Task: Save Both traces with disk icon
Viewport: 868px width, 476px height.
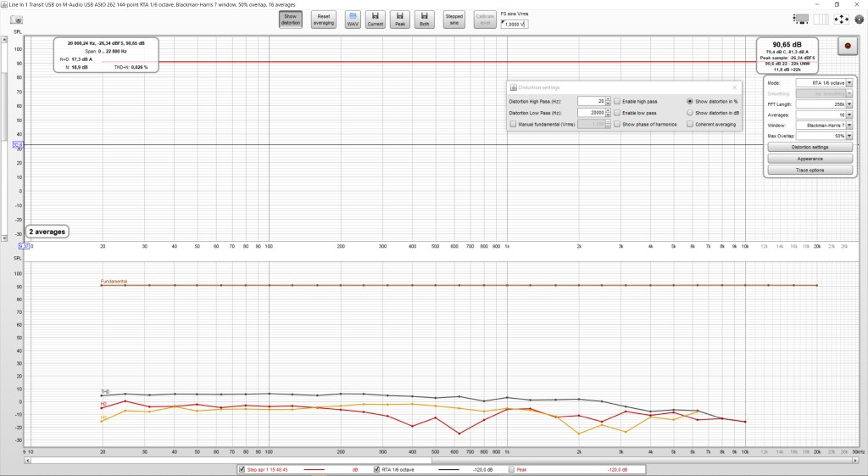Action: (425, 20)
